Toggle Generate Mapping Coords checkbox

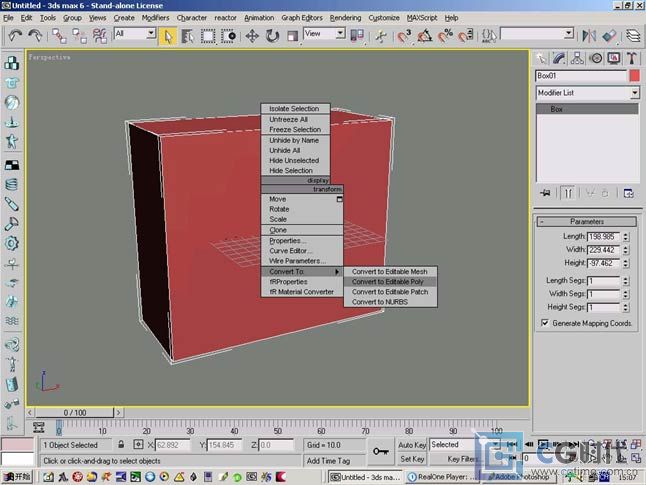pos(545,323)
